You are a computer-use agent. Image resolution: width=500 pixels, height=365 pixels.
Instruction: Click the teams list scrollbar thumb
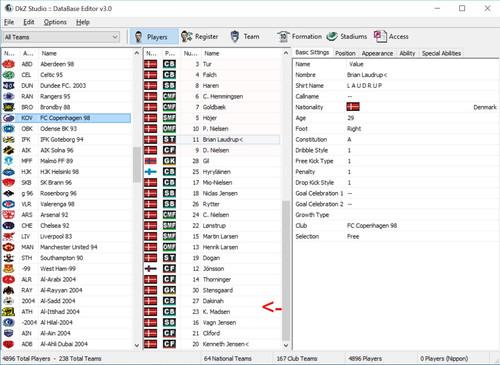[136, 165]
